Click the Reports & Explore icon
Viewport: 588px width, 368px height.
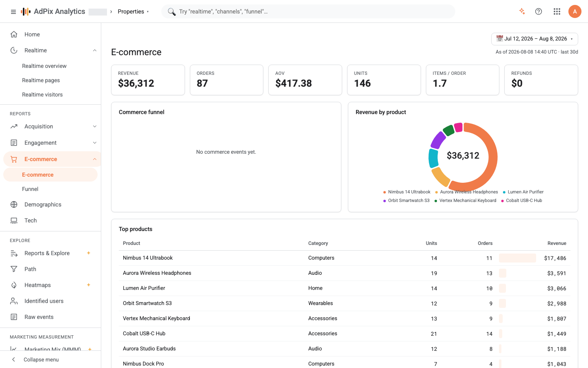pos(14,253)
